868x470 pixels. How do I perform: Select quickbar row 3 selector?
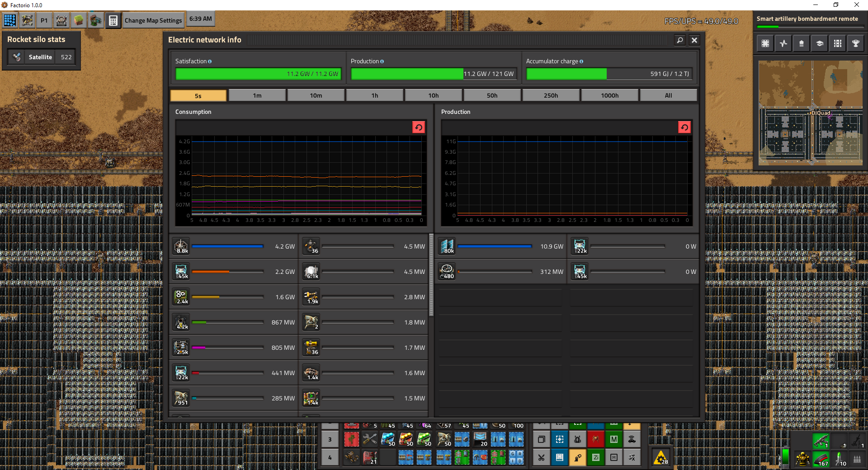pyautogui.click(x=330, y=439)
